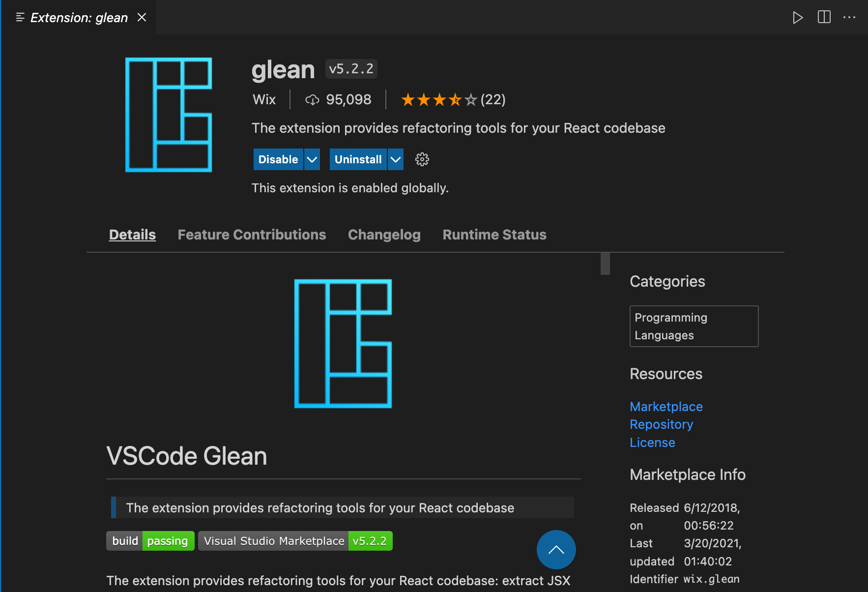Click the scroll-to-top round arrow button
Viewport: 868px width, 592px height.
click(x=556, y=550)
